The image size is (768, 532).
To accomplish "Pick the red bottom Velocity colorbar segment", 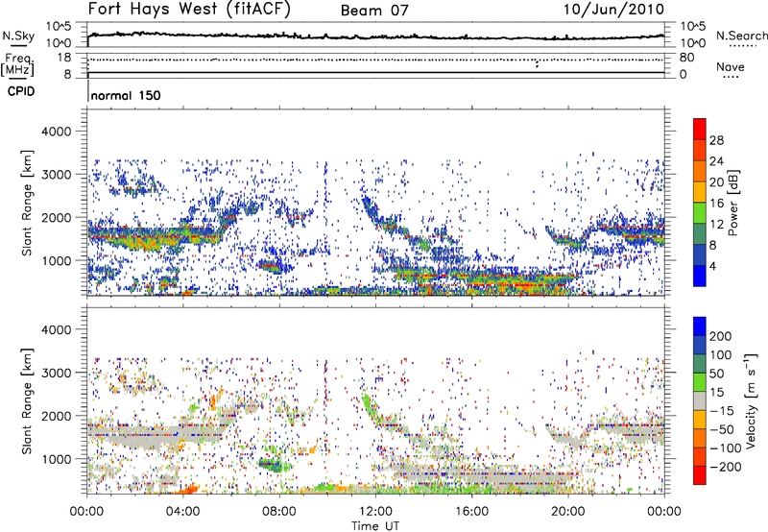I will 700,475.
